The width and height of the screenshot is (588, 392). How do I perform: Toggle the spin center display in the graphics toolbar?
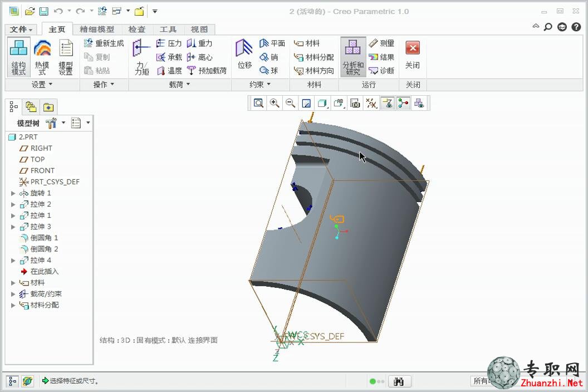pyautogui.click(x=403, y=103)
